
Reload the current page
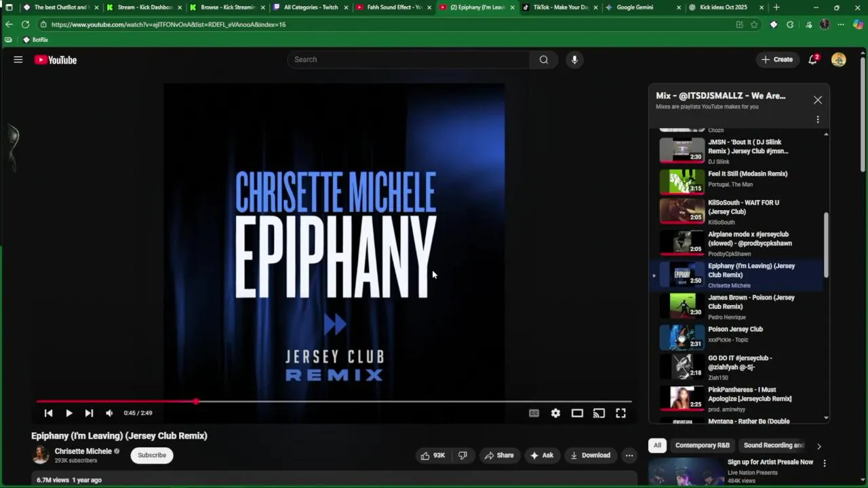pyautogui.click(x=25, y=24)
